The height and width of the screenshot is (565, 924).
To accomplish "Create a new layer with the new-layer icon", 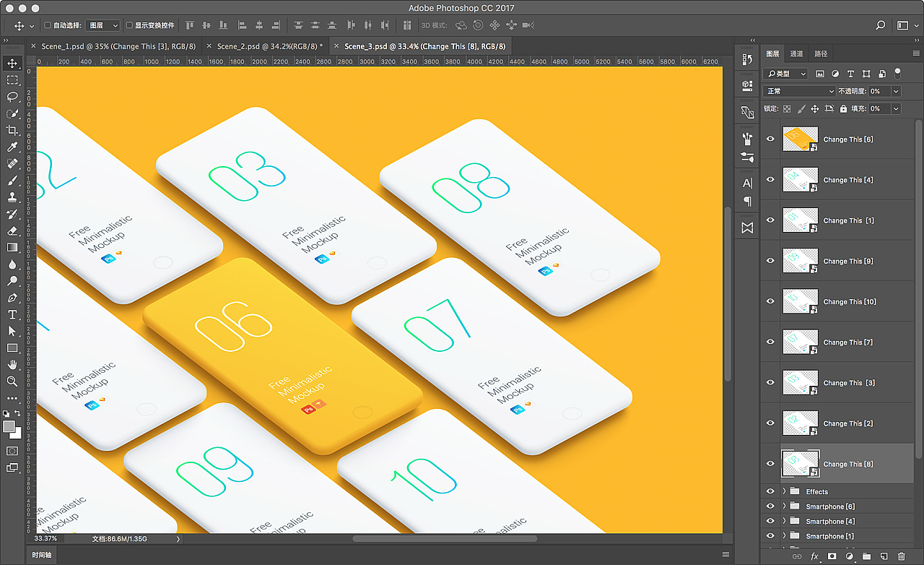I will pos(884,556).
